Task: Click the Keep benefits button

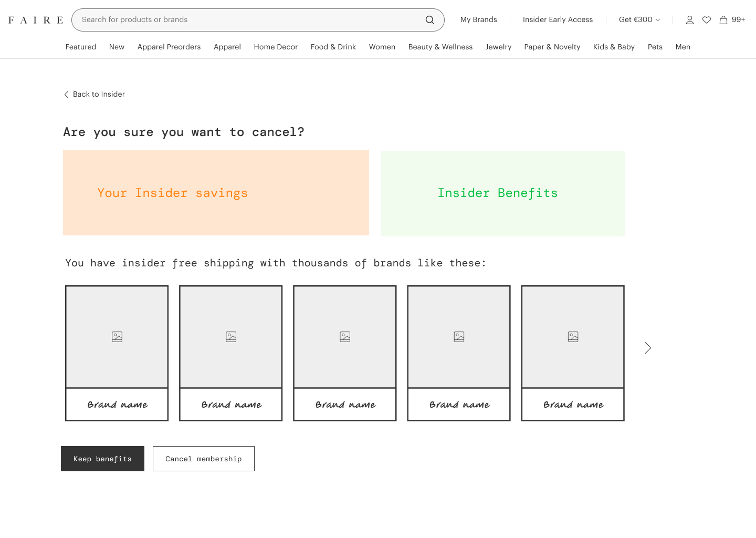Action: [x=102, y=459]
